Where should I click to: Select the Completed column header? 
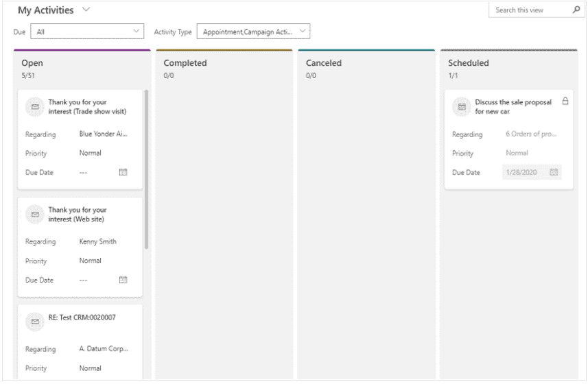(x=185, y=63)
